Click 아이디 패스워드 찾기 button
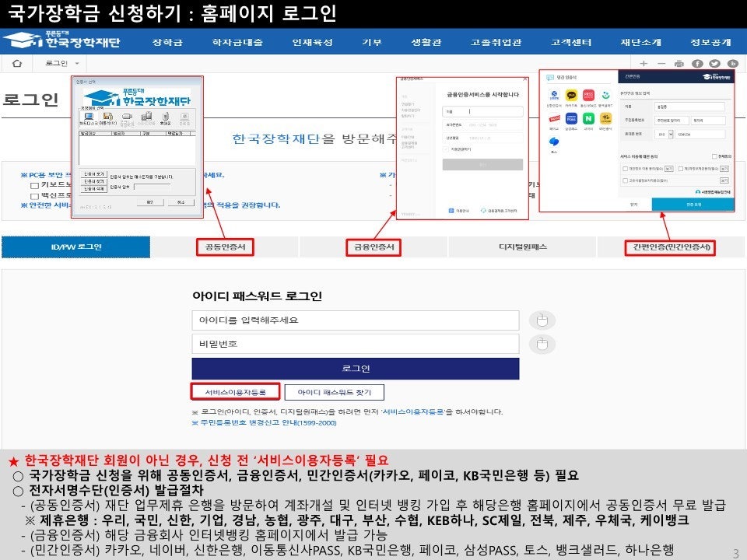Image resolution: width=747 pixels, height=560 pixels. coord(334,392)
